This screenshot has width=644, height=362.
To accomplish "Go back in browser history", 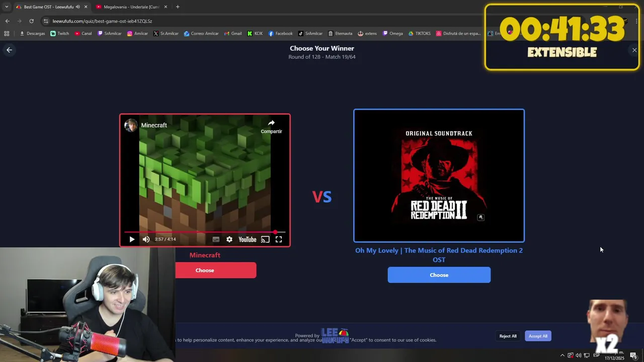I will pyautogui.click(x=7, y=21).
